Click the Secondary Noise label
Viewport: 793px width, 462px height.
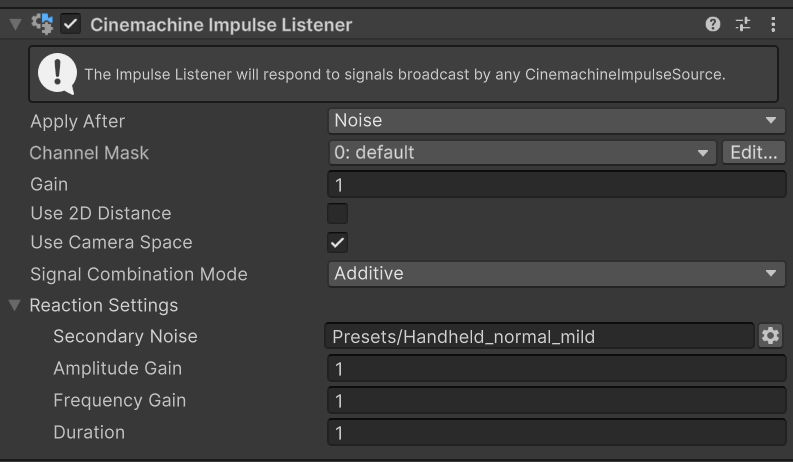click(125, 336)
